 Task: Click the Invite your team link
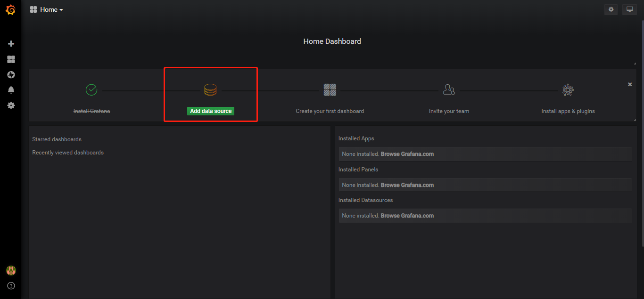pyautogui.click(x=449, y=111)
